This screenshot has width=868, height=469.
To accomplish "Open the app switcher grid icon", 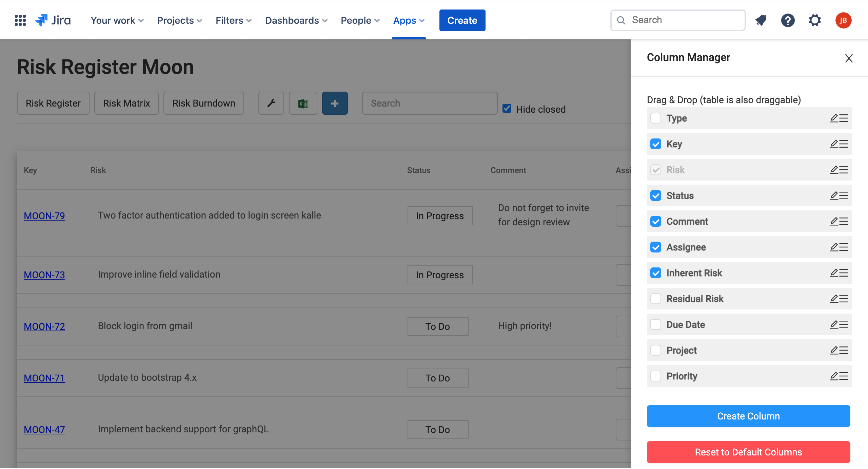I will 20,20.
